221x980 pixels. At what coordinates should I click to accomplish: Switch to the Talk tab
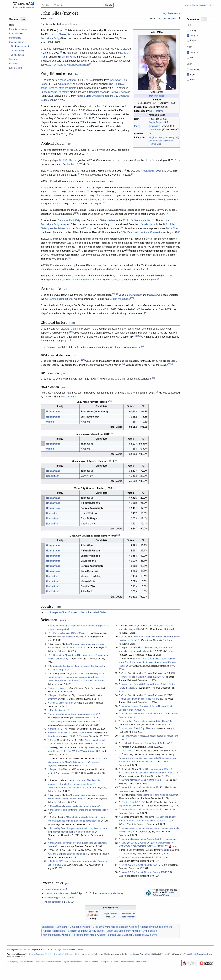51,19
